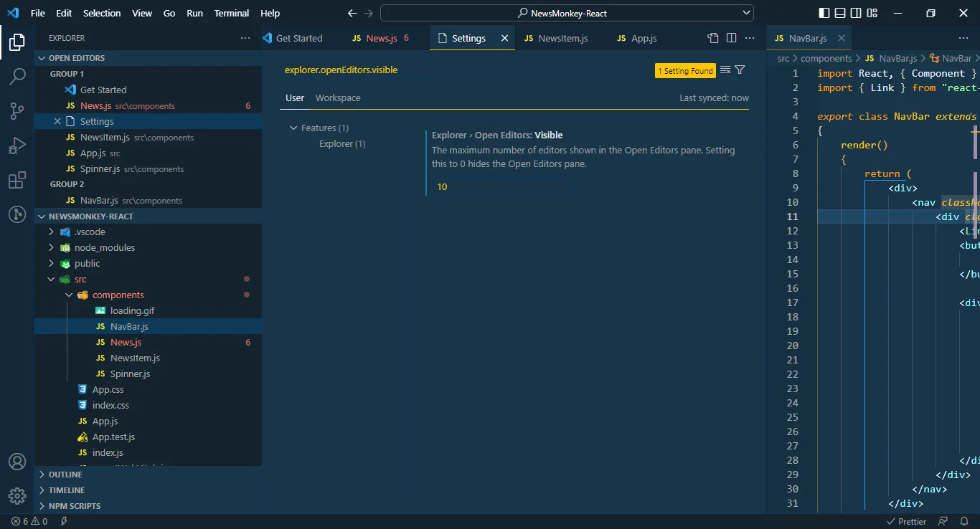Click the VS Code logo in the title bar
Viewport: 980px width, 529px height.
pos(13,13)
